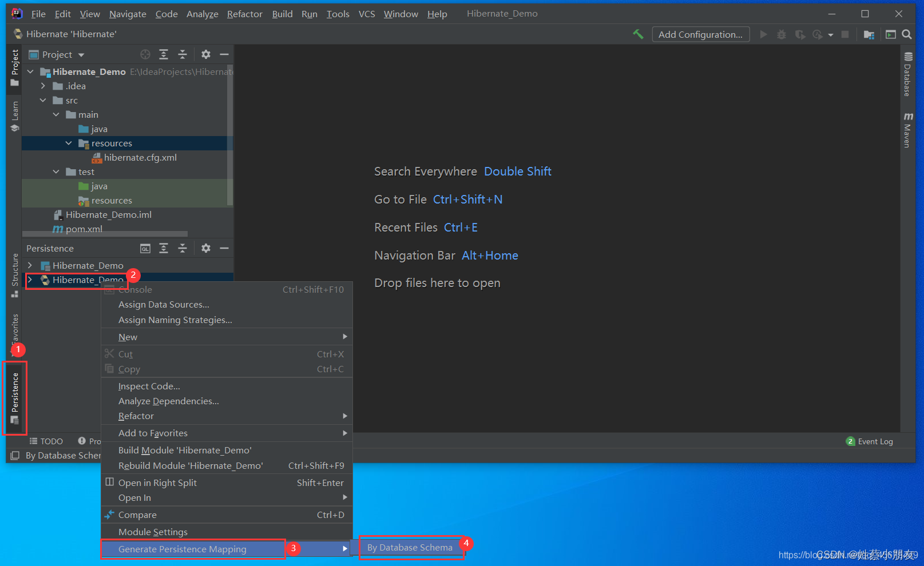Open the Project Structure icon
This screenshot has height=566, width=924.
869,34
